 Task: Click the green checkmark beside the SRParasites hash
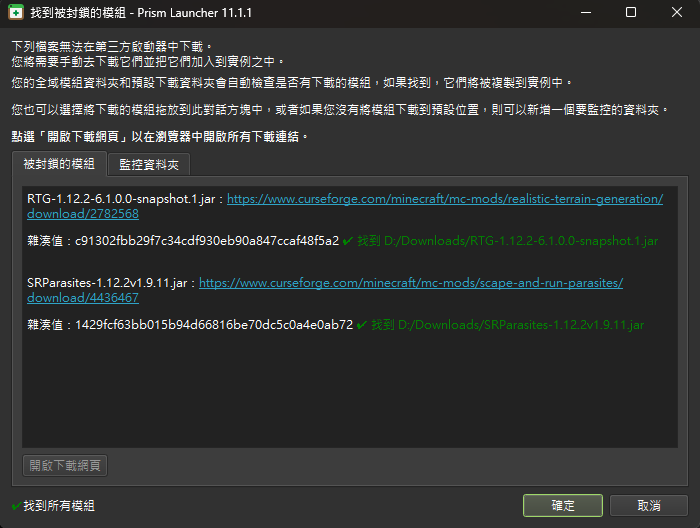tap(362, 325)
